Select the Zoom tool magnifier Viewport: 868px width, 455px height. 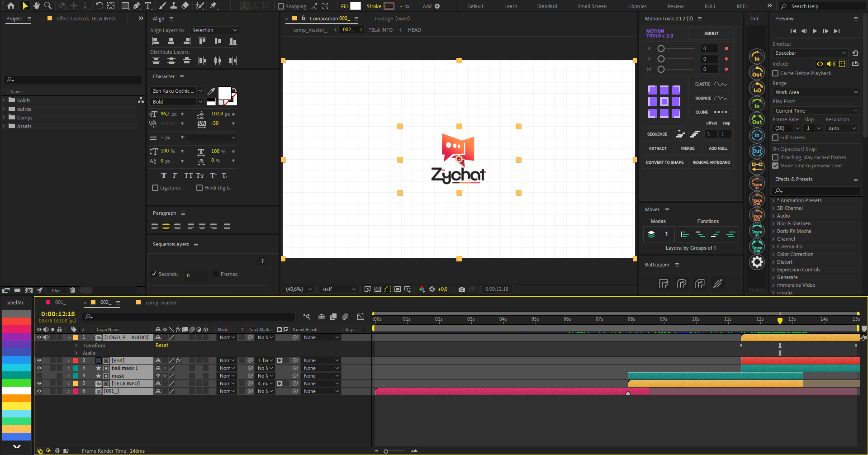[x=47, y=6]
